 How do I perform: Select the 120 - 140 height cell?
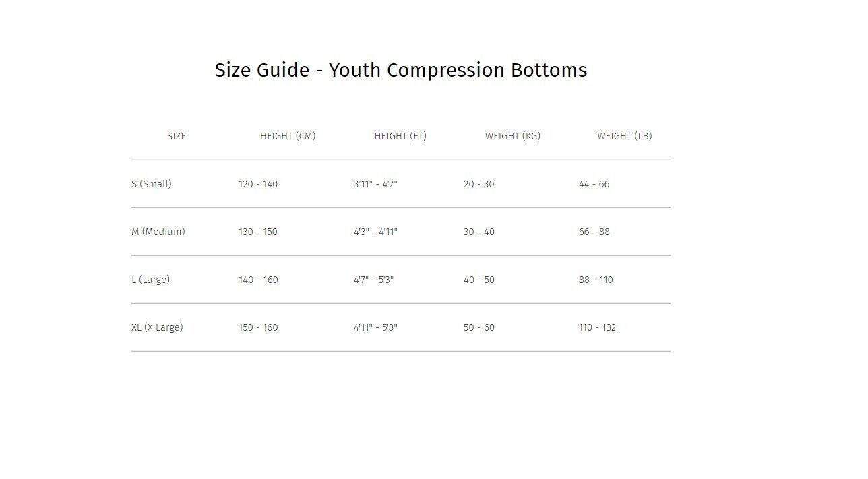pyautogui.click(x=258, y=184)
